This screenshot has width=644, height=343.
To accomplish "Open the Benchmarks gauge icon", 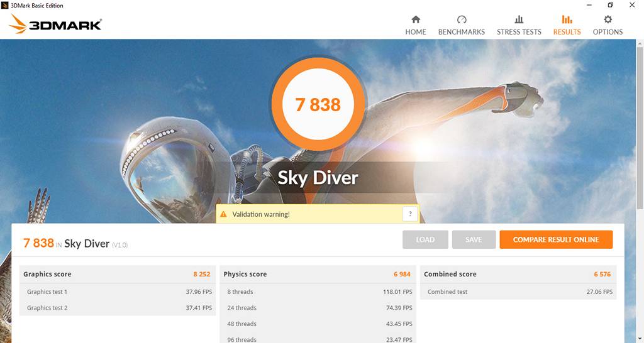I will coord(462,20).
